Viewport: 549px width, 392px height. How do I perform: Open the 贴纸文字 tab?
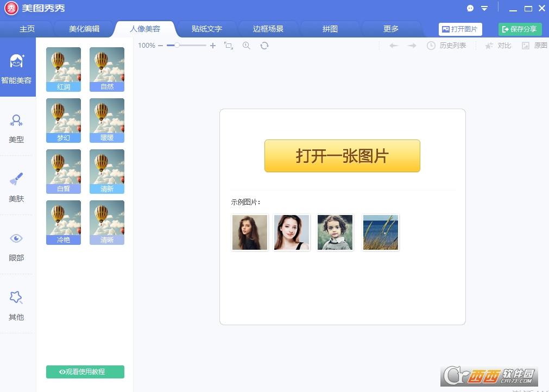(x=206, y=29)
